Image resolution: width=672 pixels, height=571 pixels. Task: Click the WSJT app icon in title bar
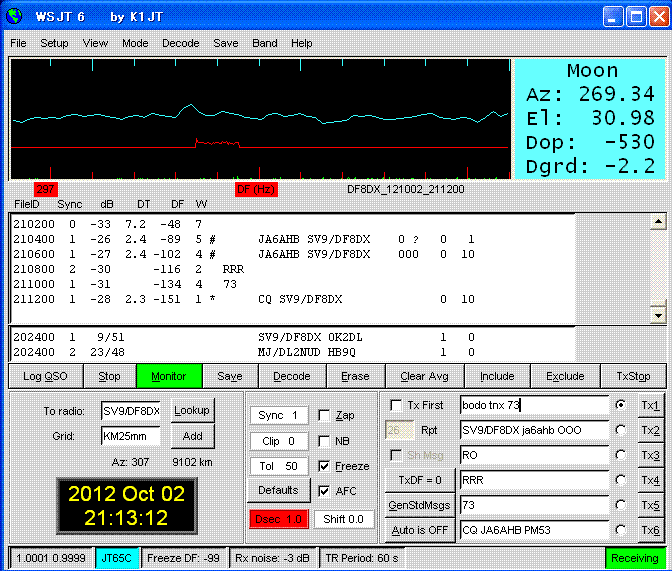click(17, 18)
